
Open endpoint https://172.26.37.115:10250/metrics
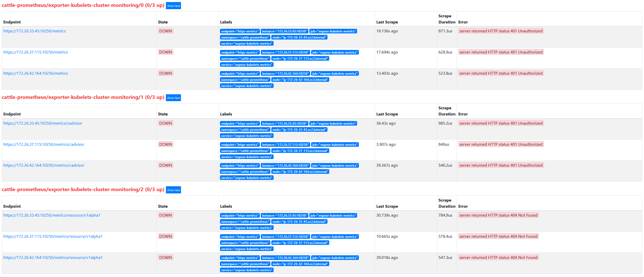(36, 52)
